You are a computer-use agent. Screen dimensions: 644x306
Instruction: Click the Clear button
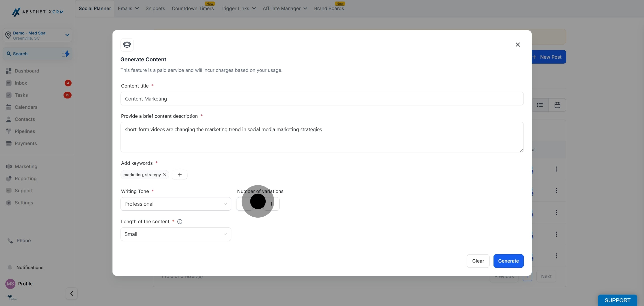pos(478,261)
